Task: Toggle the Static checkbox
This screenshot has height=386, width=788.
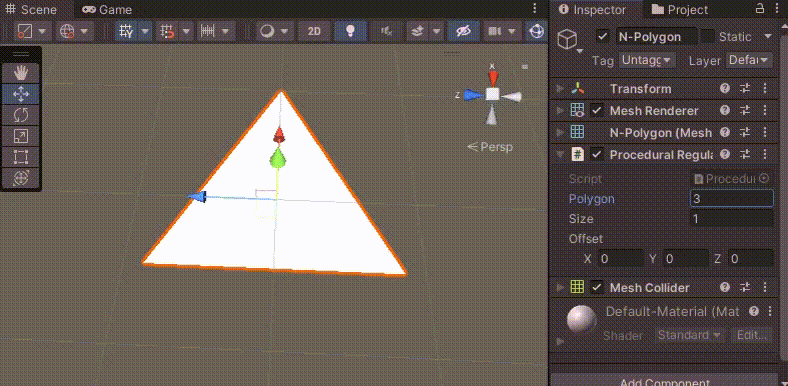Action: click(x=708, y=36)
